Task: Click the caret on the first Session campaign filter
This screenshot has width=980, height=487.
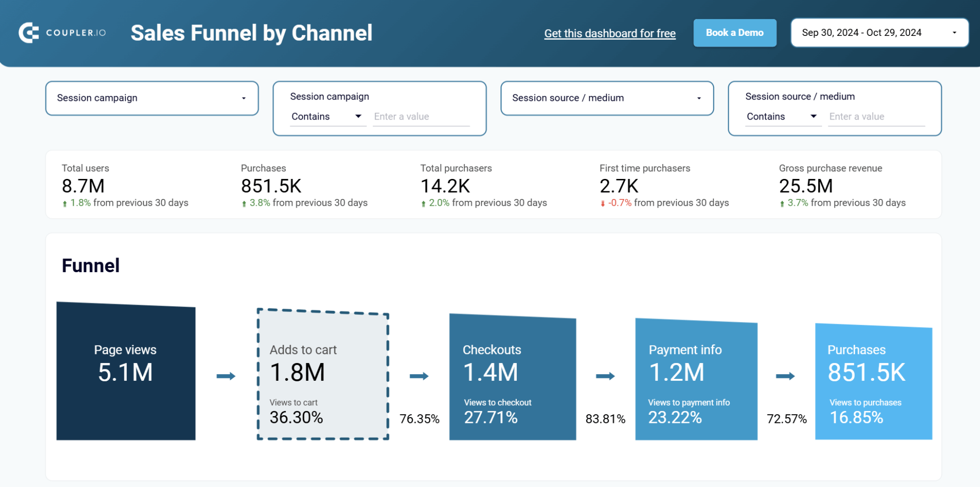Action: click(244, 98)
